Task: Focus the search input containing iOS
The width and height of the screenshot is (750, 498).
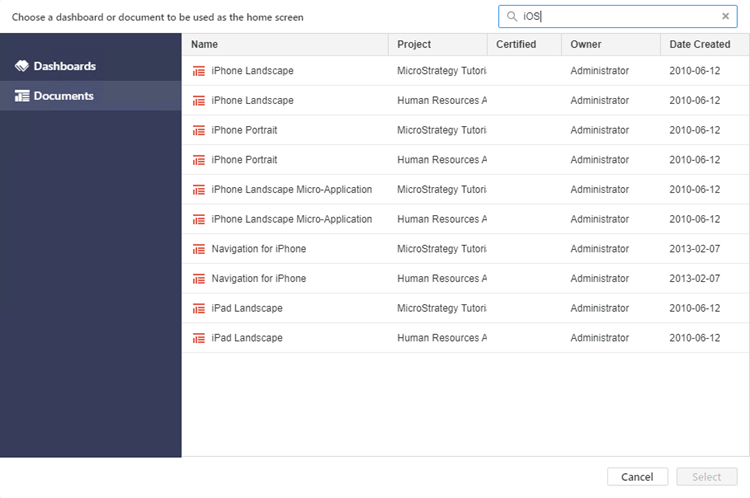Action: (x=620, y=17)
